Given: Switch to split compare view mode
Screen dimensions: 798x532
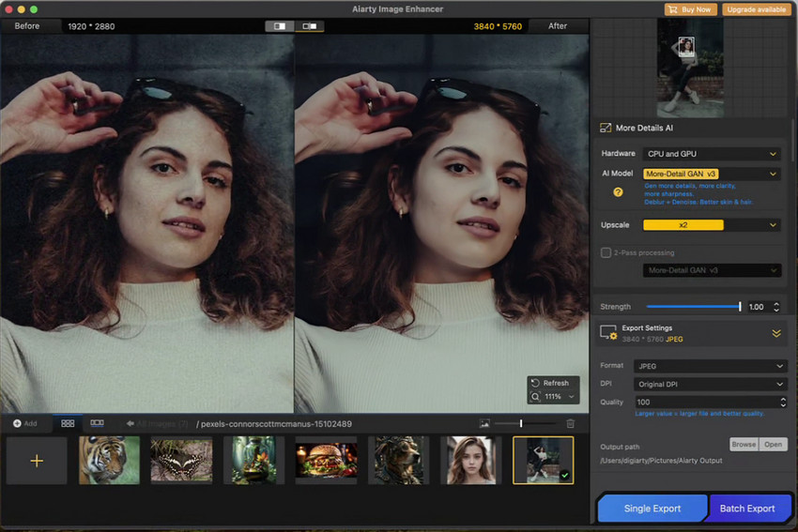Looking at the screenshot, I should coord(280,26).
